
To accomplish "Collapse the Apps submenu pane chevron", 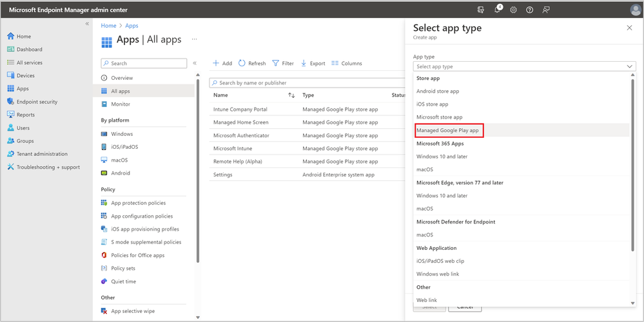I will (x=195, y=63).
